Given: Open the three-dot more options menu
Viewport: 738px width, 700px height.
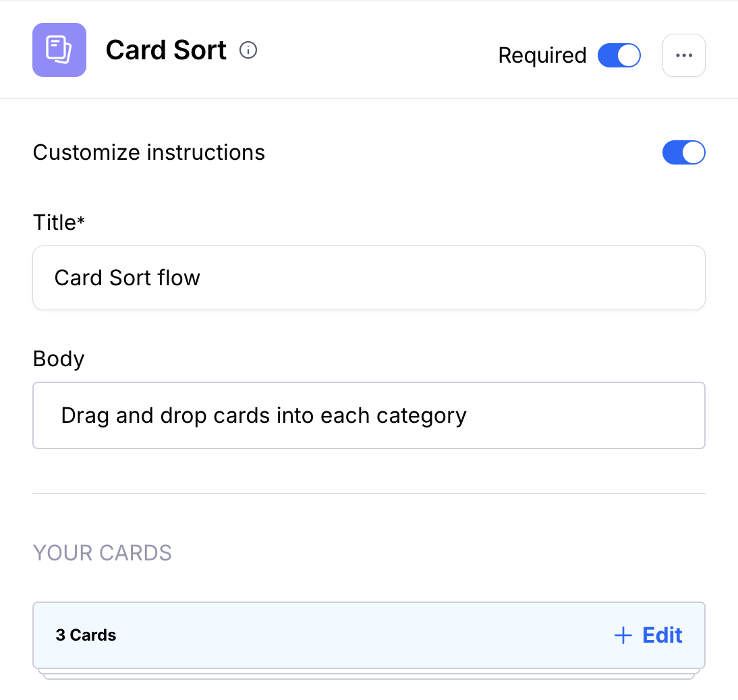Looking at the screenshot, I should (684, 55).
